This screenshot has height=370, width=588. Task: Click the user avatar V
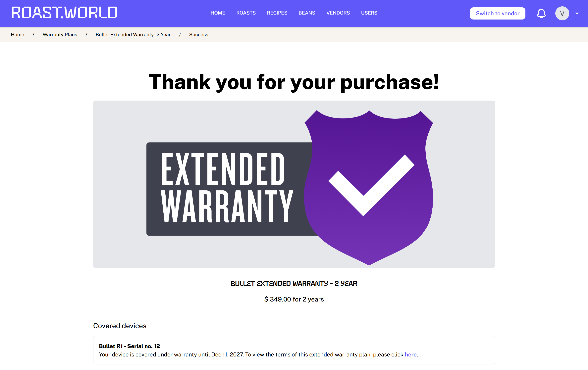562,13
